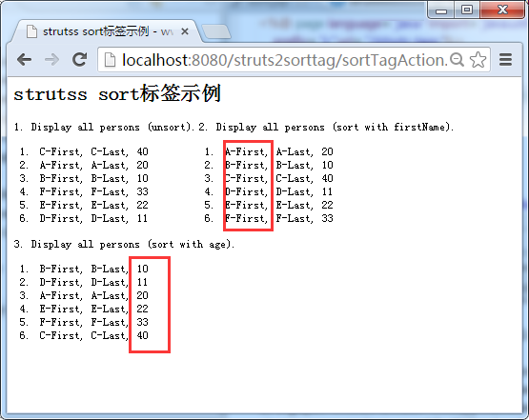The width and height of the screenshot is (529, 420).
Task: Click the forward navigation arrow
Action: pyautogui.click(x=51, y=60)
